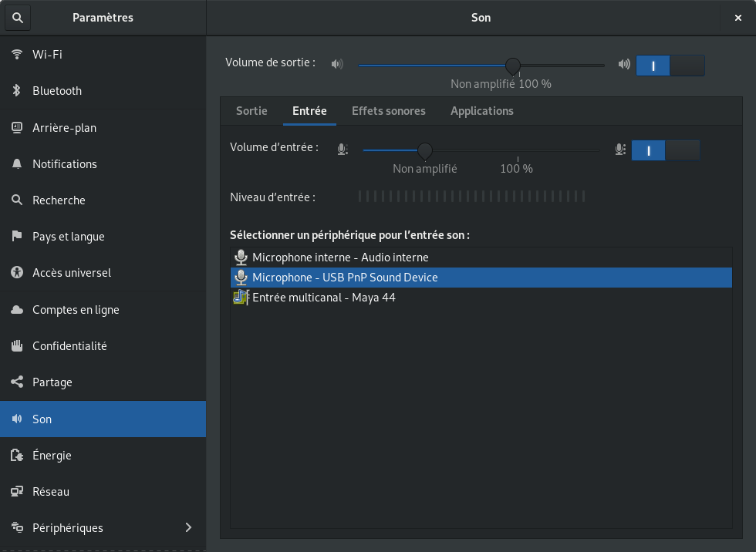Screen dimensions: 756x552
Task: Switch to the Sortie tab
Action: (251, 111)
